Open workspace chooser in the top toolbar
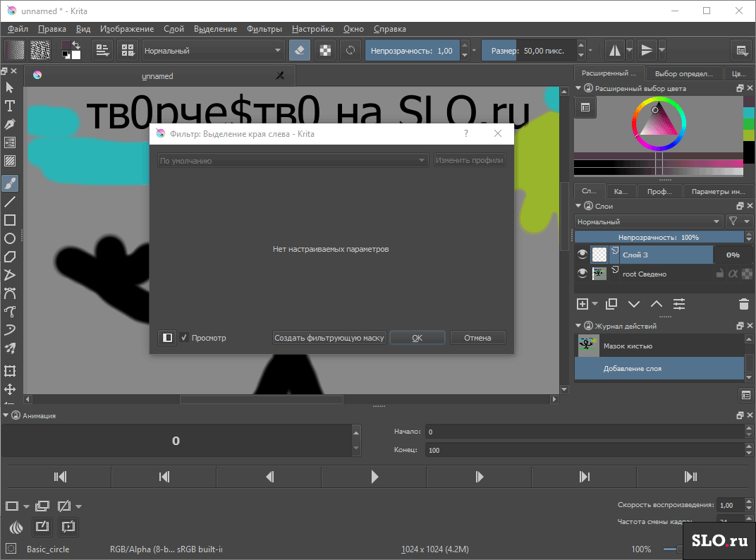 coord(741,50)
